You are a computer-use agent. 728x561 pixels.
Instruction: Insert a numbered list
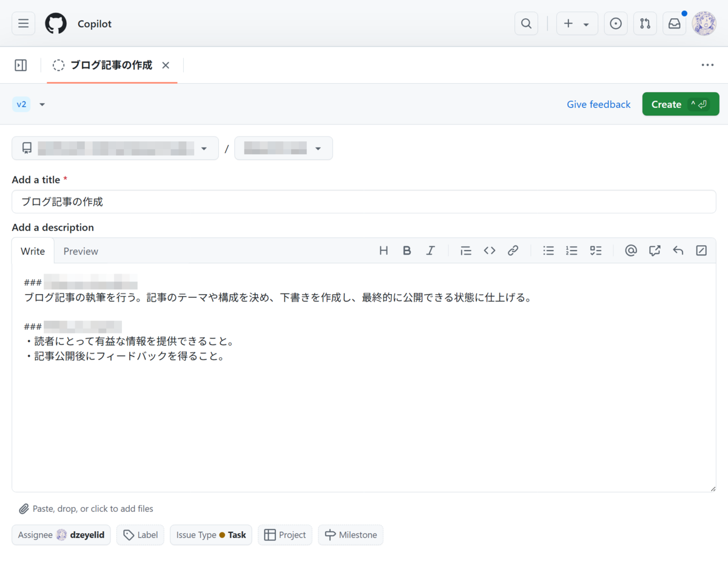(x=571, y=250)
